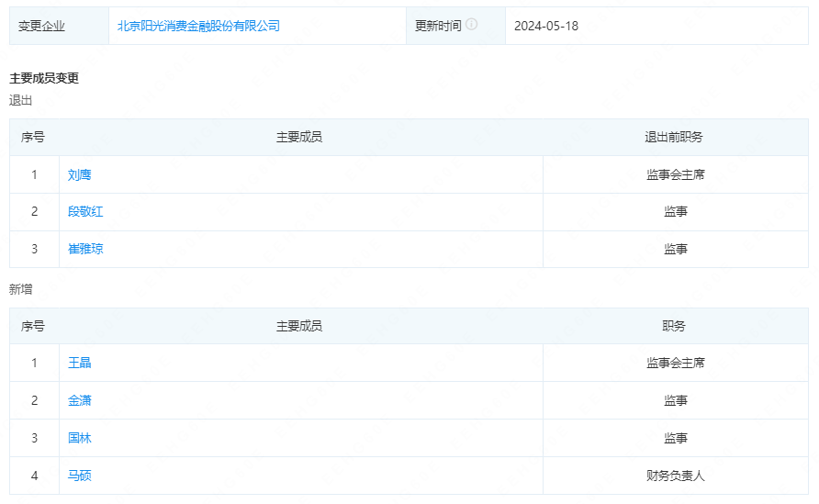Open member profile link 刘鹰
819x504 pixels.
pyautogui.click(x=80, y=174)
